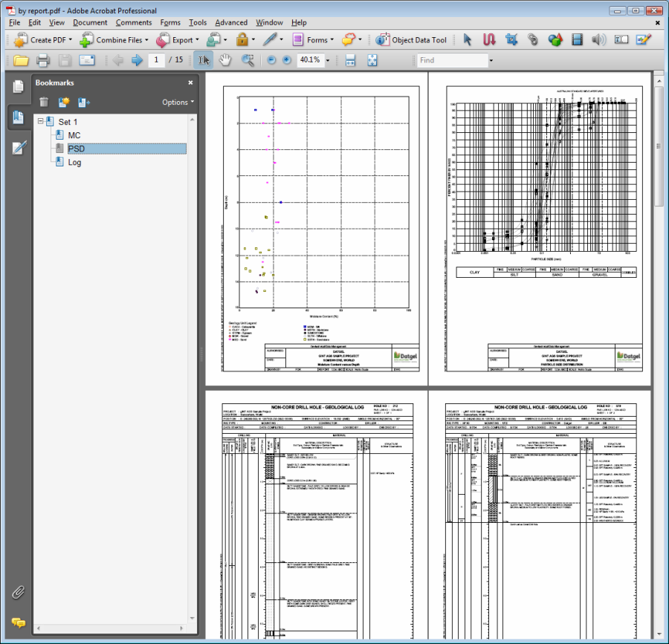Image resolution: width=669 pixels, height=644 pixels.
Task: Select the Log bookmark
Action: pyautogui.click(x=74, y=162)
